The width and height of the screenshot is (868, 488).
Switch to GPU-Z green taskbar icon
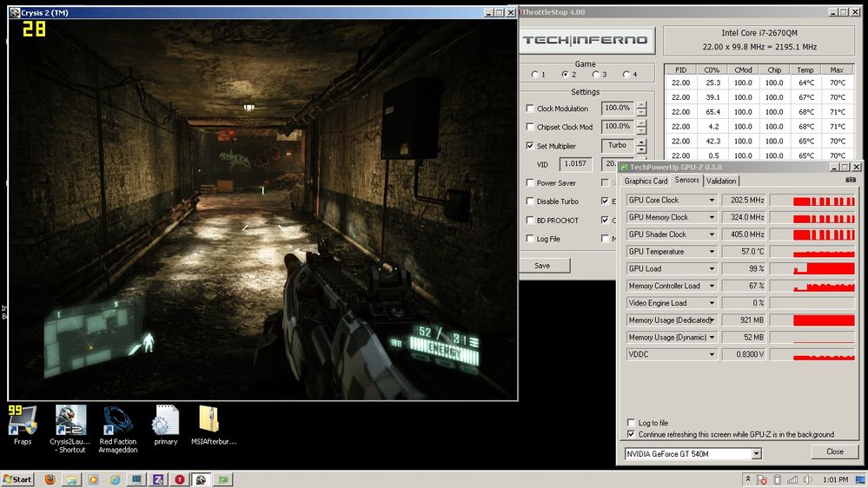pyautogui.click(x=223, y=479)
